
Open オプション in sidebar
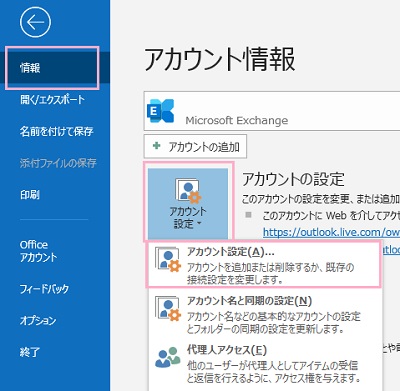(x=38, y=320)
